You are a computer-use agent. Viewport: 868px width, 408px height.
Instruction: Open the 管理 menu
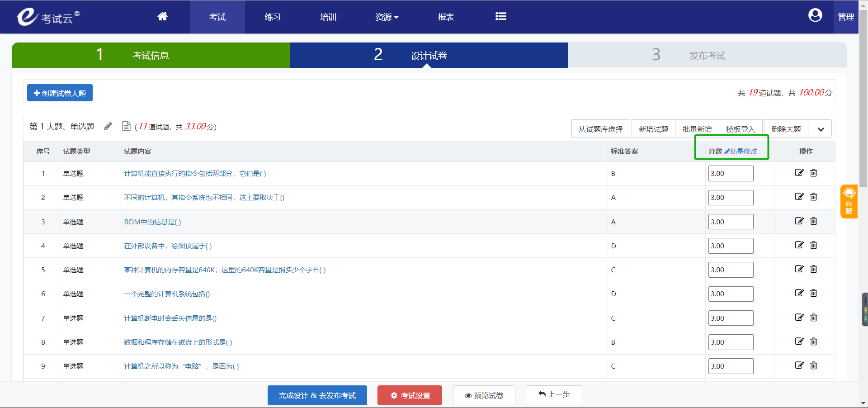coord(846,17)
